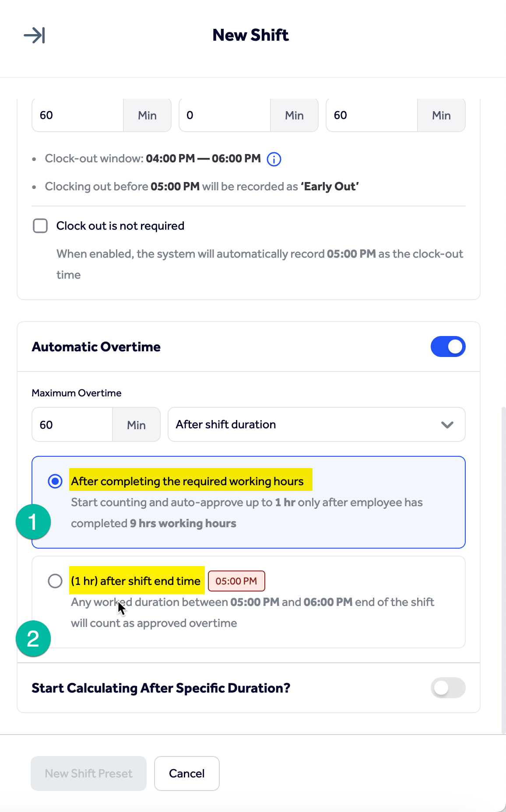Screen dimensions: 506x812
Task: Click the New Shift Preset button
Action: [88, 773]
